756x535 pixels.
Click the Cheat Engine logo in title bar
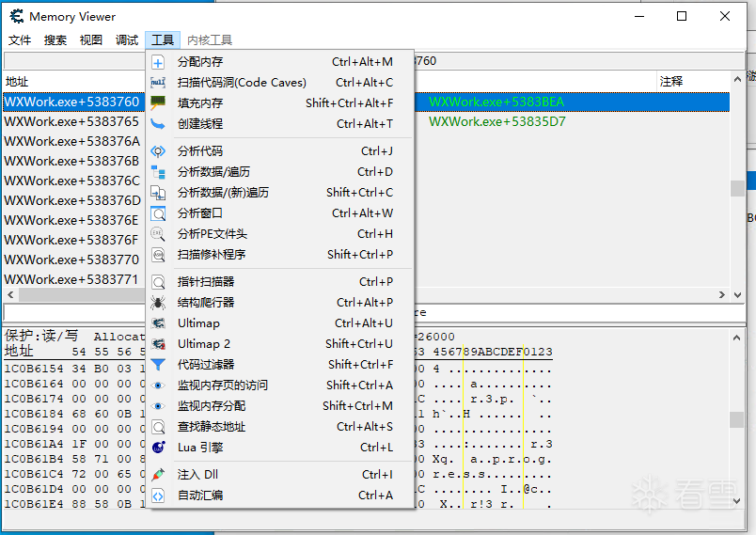(x=16, y=16)
